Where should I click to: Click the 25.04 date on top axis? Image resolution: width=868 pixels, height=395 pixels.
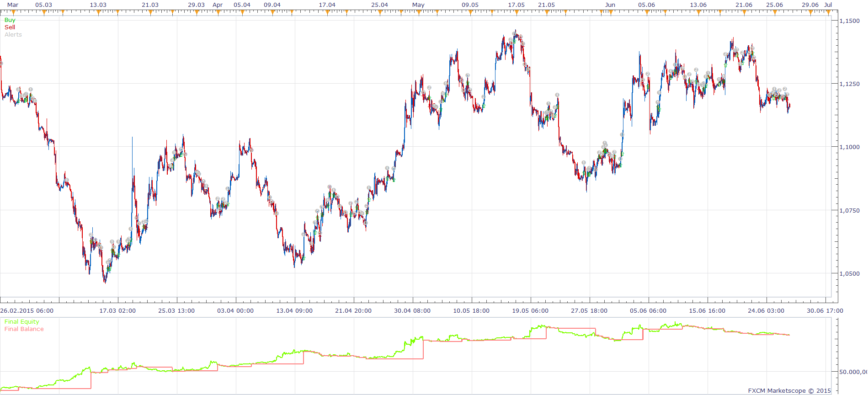pos(379,5)
